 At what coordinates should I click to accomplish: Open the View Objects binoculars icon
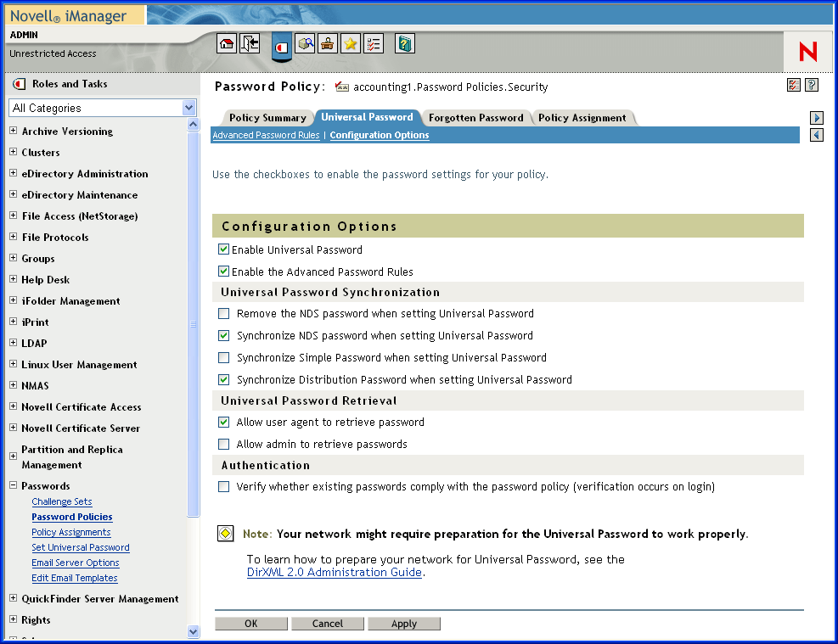[305, 44]
